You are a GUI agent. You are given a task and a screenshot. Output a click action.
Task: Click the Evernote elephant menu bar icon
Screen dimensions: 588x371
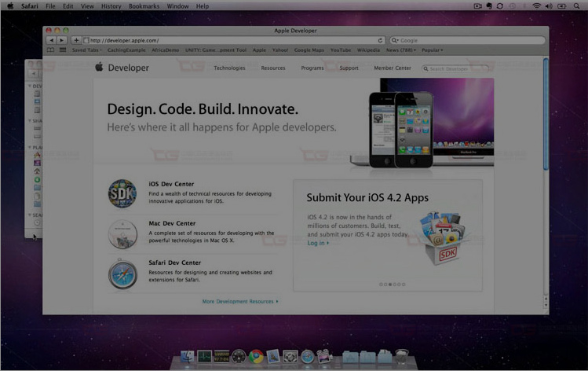click(x=489, y=6)
